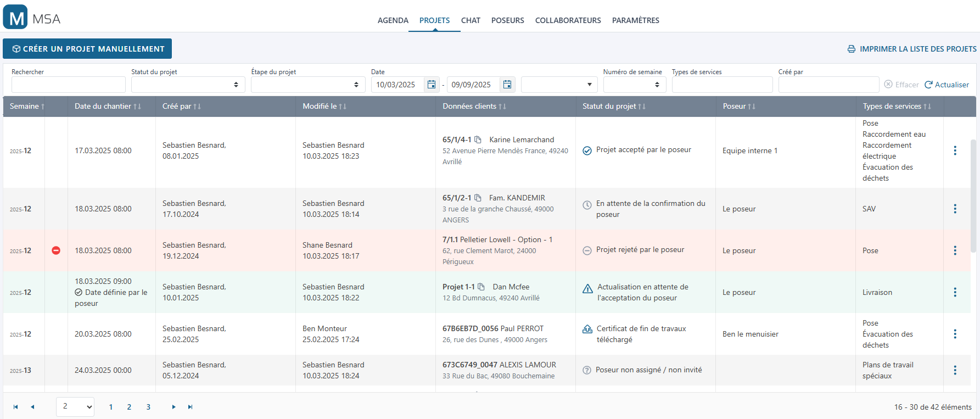Viewport: 980px width, 419px height.
Task: Go to last page of project list
Action: [191, 407]
